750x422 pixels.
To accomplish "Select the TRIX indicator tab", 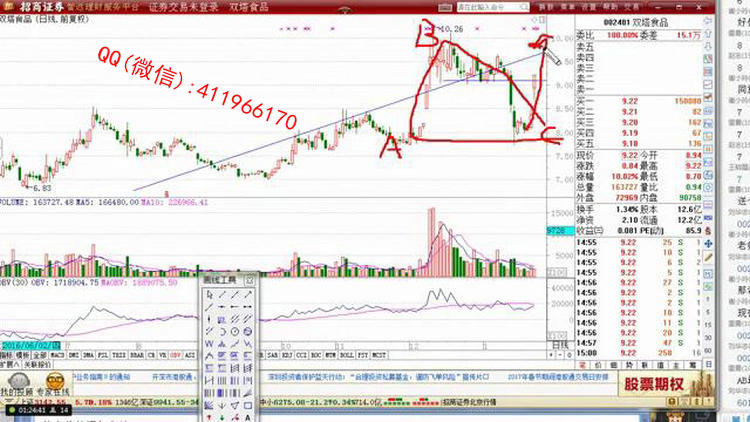I will click(118, 355).
